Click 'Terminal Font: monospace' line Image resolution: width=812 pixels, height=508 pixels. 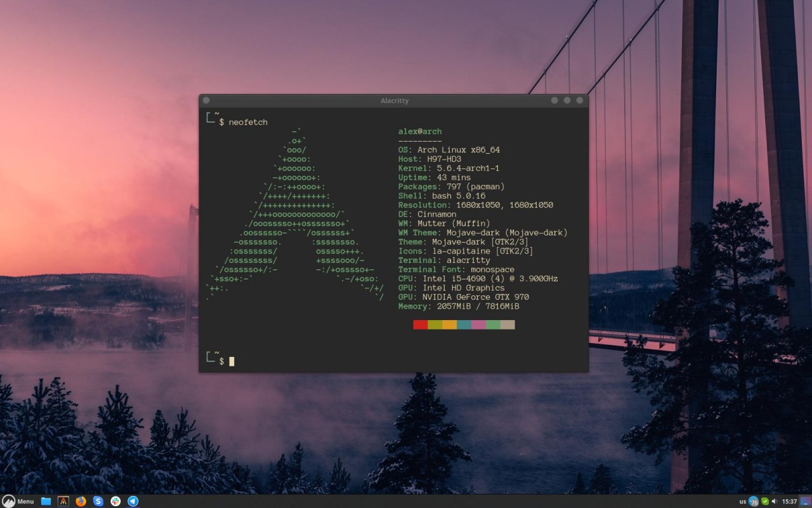pyautogui.click(x=456, y=270)
